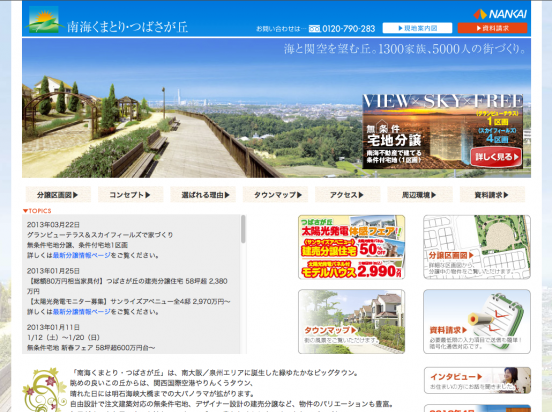
Task: Follow 最新分譲情報ページ link in March 22 topic
Action: [81, 255]
